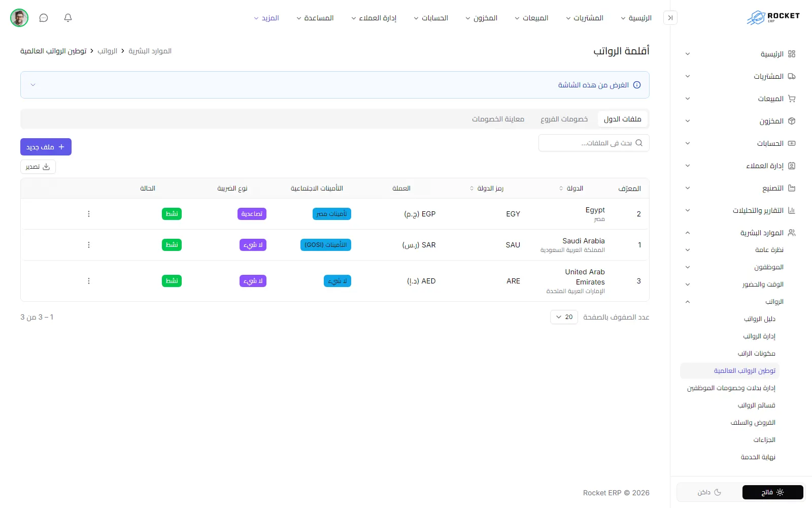
Task: Open rows-per-page dropdown showing 20
Action: (x=564, y=317)
